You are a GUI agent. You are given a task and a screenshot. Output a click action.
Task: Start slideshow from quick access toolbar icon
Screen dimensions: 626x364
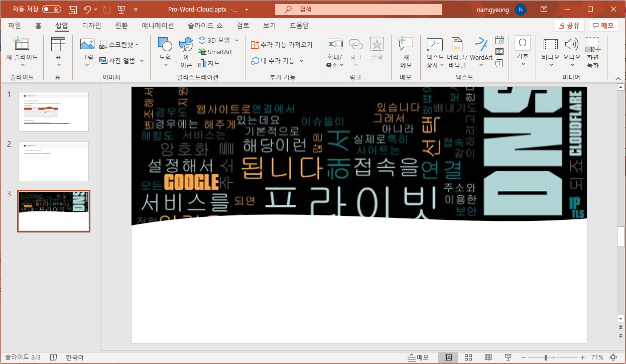pyautogui.click(x=121, y=9)
